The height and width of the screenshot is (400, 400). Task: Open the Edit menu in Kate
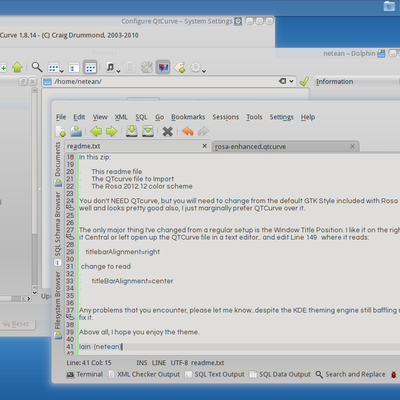pyautogui.click(x=79, y=117)
